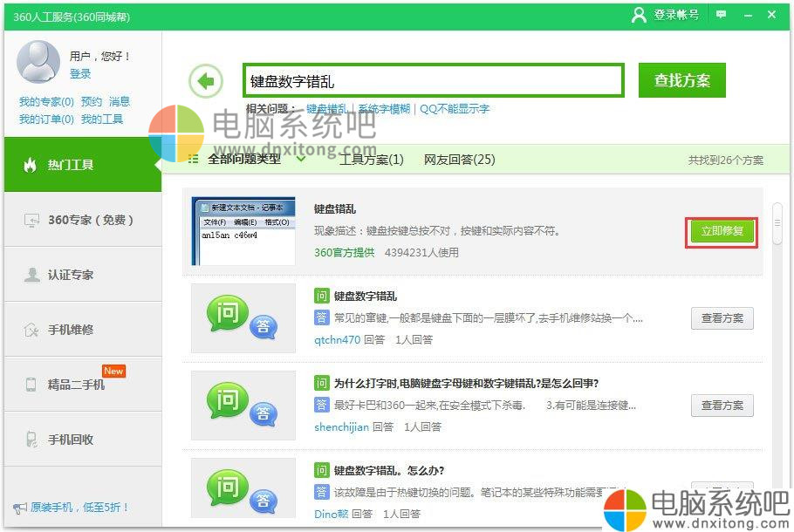The height and width of the screenshot is (532, 794).
Task: Close the 360人工服务 window
Action: coord(771,15)
